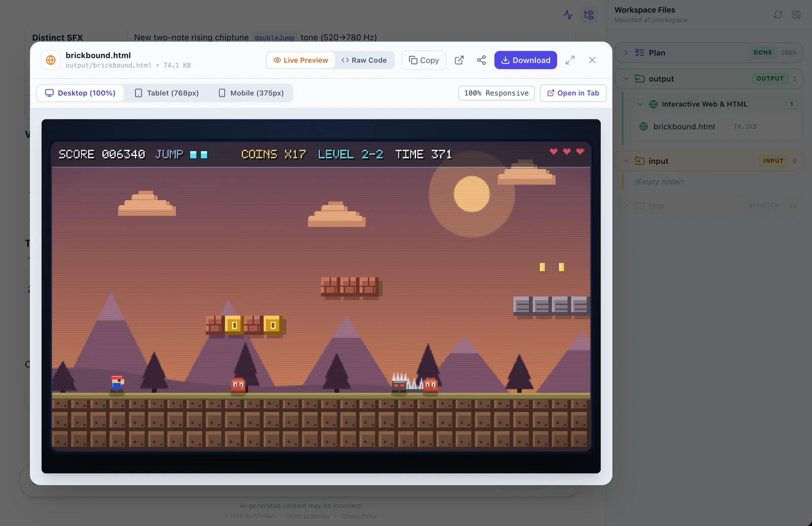
Task: Click the globe icon of brickbound.html in tree
Action: pyautogui.click(x=644, y=126)
